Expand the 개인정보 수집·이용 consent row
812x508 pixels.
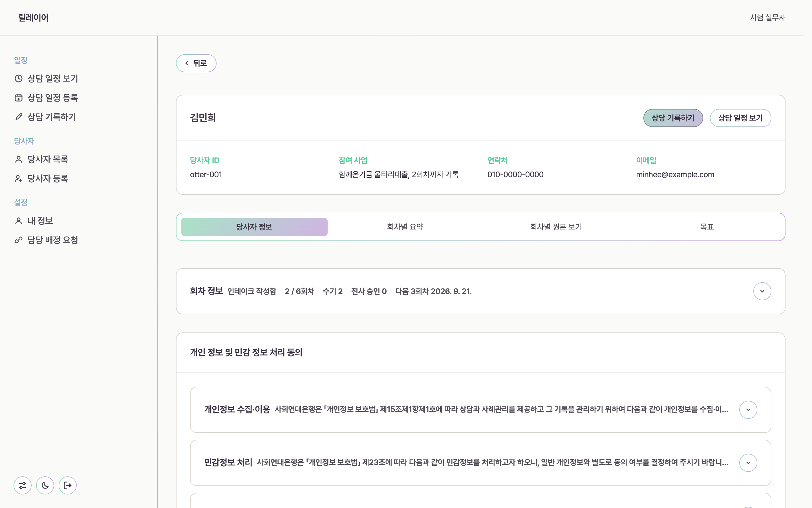748,410
